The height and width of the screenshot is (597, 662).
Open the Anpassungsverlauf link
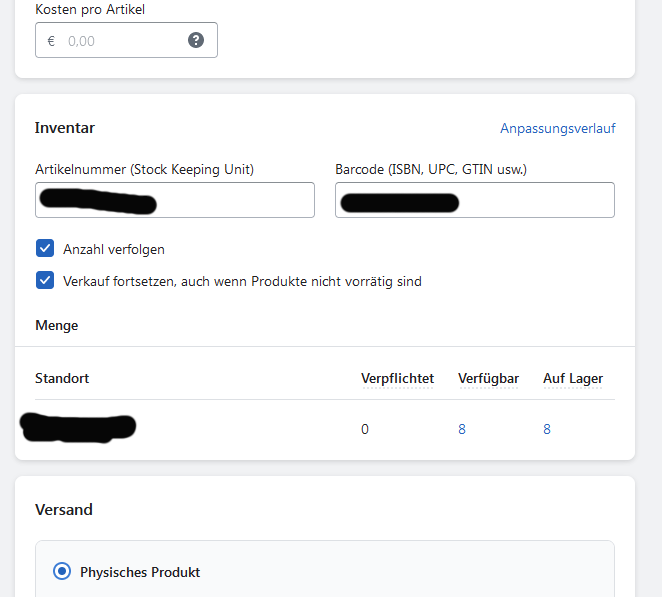coord(557,128)
